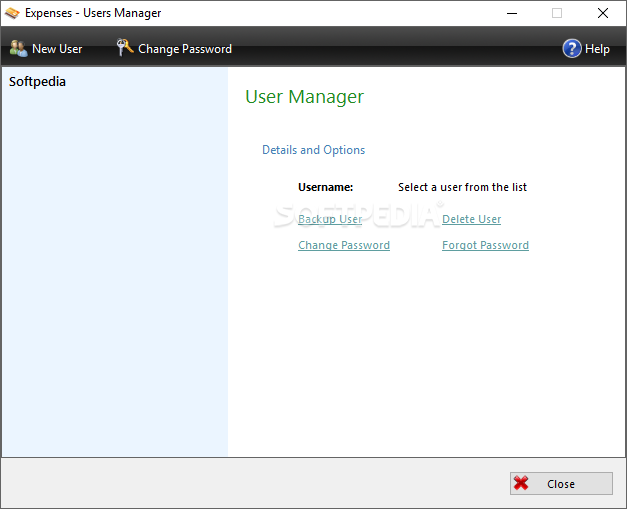Click the 'Details and Options' heading
The height and width of the screenshot is (509, 627).
[314, 150]
